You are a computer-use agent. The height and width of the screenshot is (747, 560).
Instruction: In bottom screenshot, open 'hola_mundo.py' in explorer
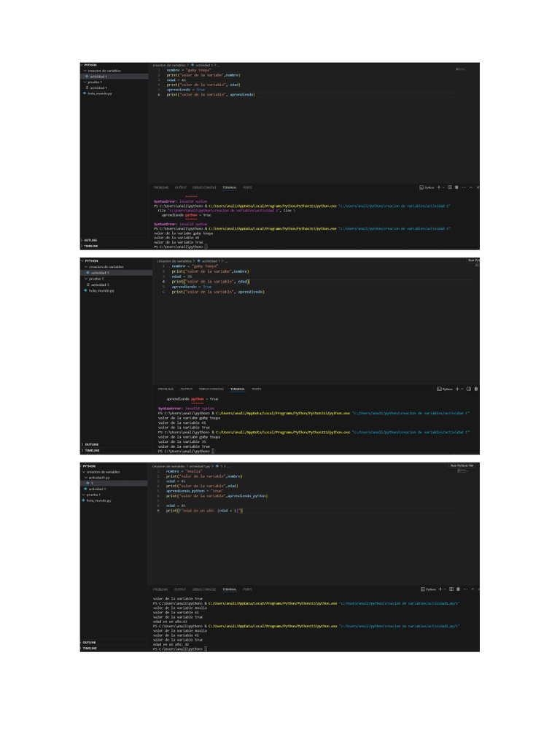97,500
